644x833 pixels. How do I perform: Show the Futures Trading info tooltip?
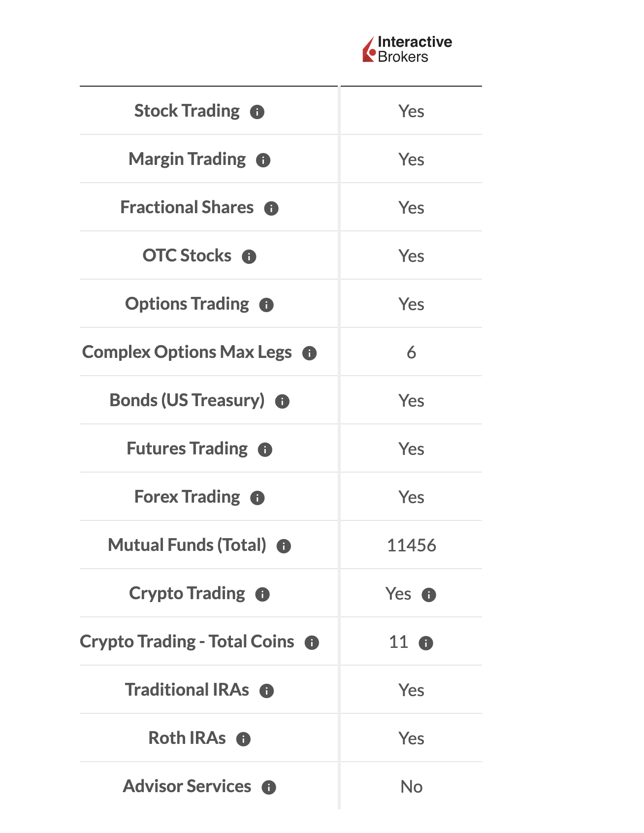coord(265,450)
